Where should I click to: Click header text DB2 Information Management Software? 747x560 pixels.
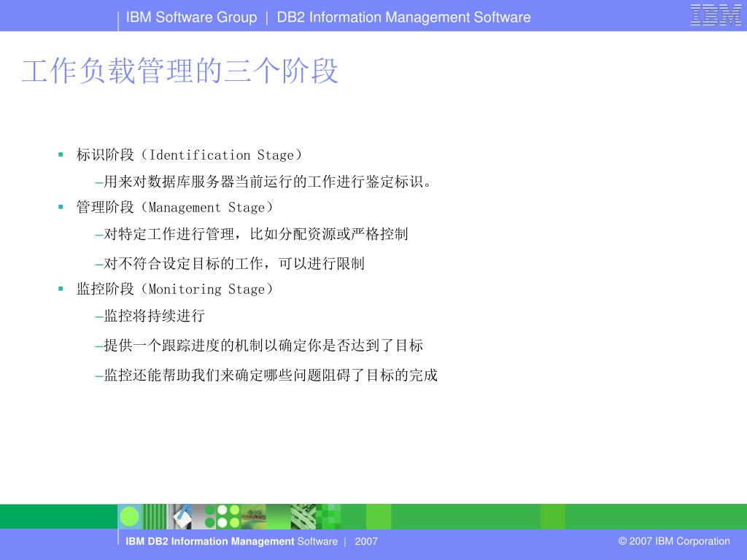pyautogui.click(x=403, y=17)
